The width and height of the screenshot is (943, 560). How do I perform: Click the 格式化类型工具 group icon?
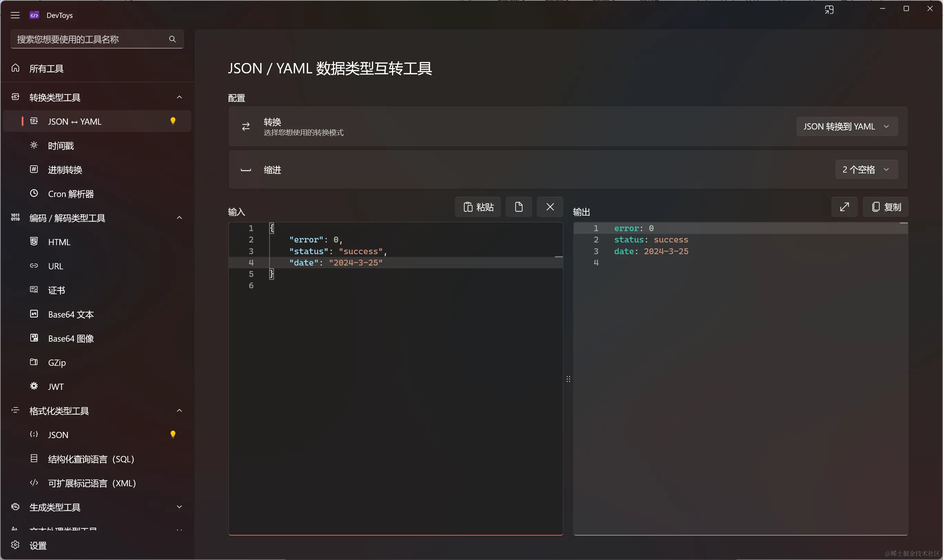[15, 410]
